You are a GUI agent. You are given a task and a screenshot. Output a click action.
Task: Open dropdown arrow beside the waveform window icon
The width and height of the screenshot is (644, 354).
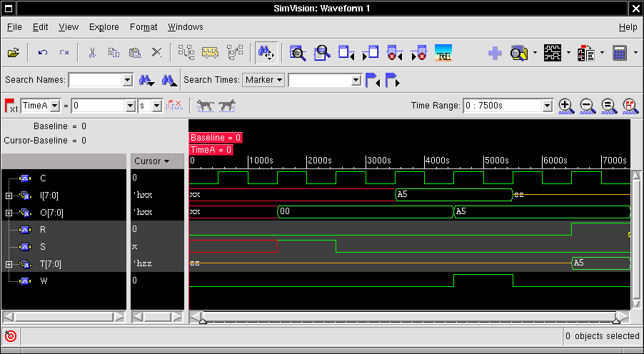(x=568, y=53)
